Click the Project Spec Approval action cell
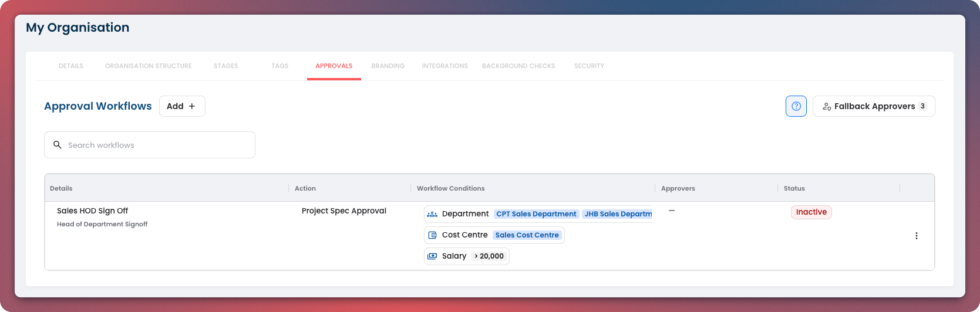 click(x=344, y=211)
